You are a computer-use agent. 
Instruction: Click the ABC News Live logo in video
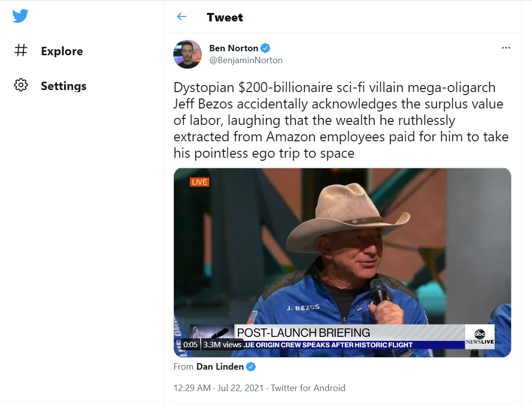point(480,337)
